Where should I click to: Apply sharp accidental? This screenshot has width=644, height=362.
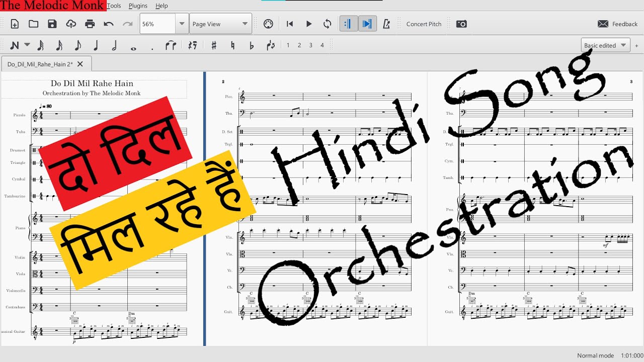214,45
